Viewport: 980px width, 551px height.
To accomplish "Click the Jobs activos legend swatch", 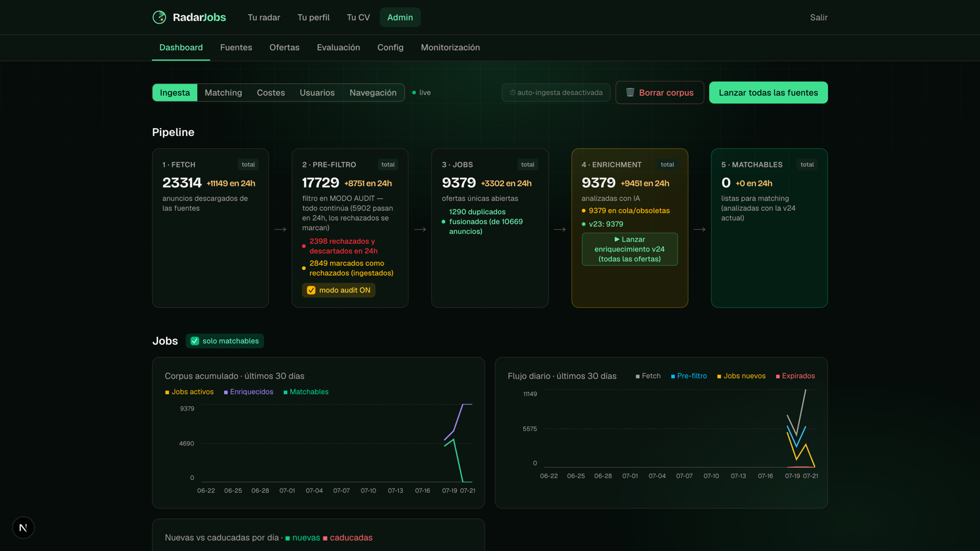I will pyautogui.click(x=167, y=392).
